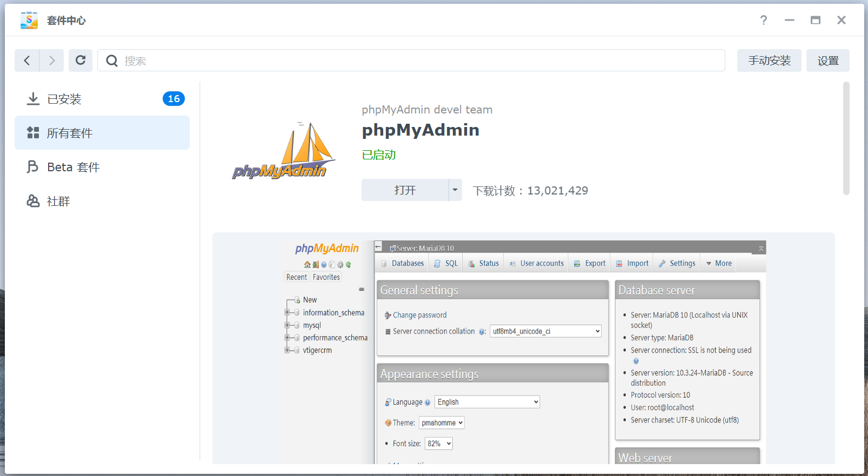Click the phpMyAdmin sailboat logo

pyautogui.click(x=284, y=151)
